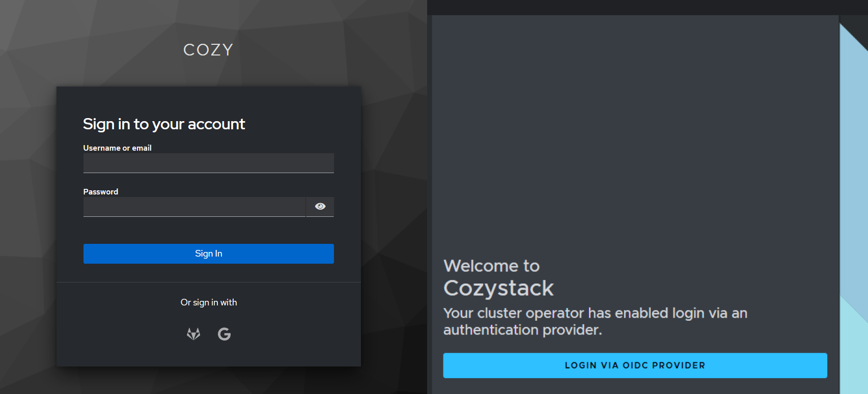Click the 'Password' label

pos(101,192)
